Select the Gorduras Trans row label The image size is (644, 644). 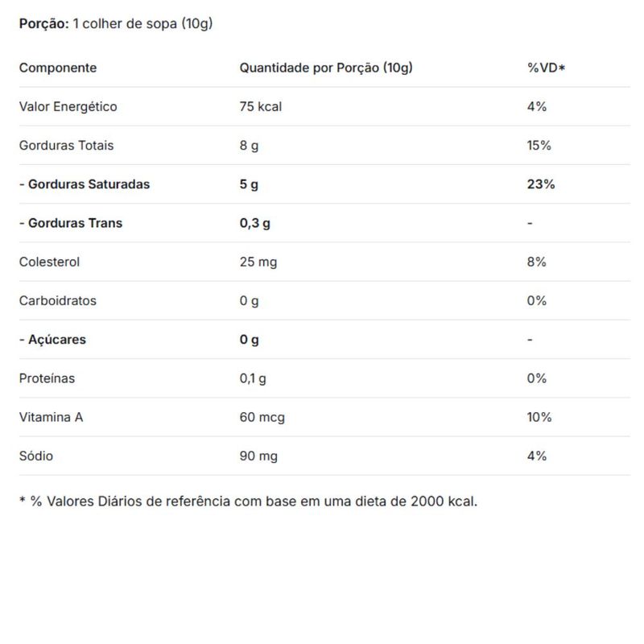pos(71,223)
